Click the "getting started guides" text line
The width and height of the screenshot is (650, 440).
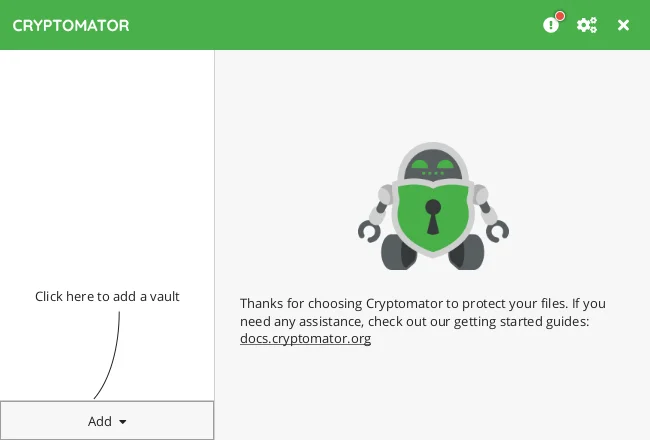click(414, 321)
